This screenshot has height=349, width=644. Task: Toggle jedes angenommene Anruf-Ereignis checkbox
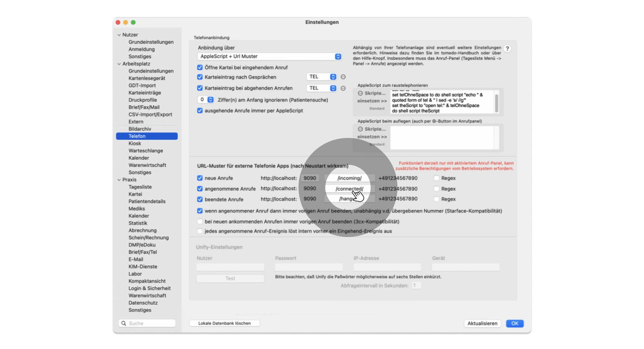coord(200,231)
